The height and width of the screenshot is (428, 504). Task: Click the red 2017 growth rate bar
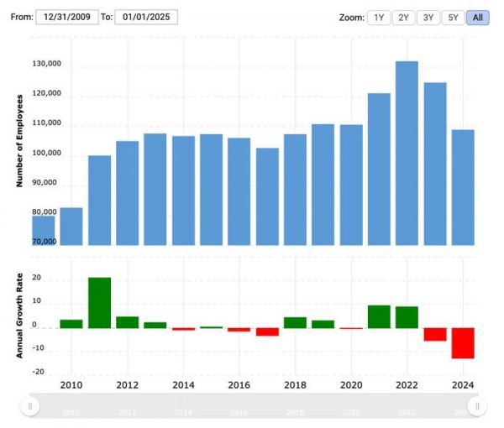pos(267,331)
